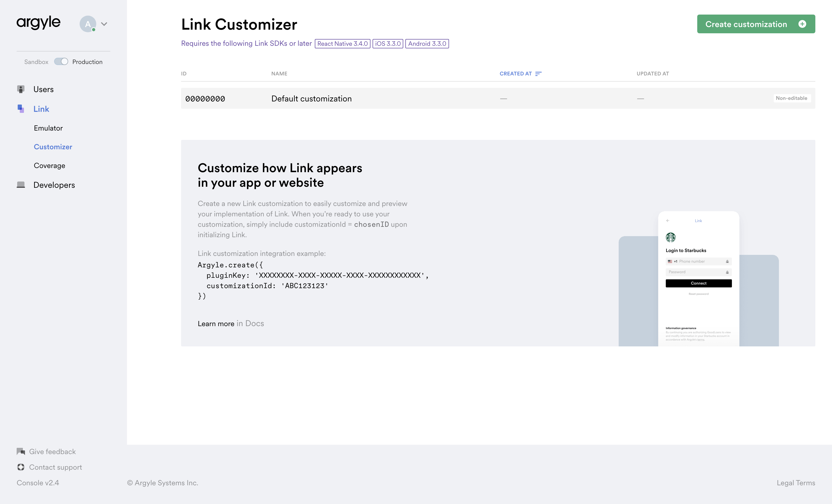Click the Password field in preview
The height and width of the screenshot is (504, 832).
(x=699, y=272)
